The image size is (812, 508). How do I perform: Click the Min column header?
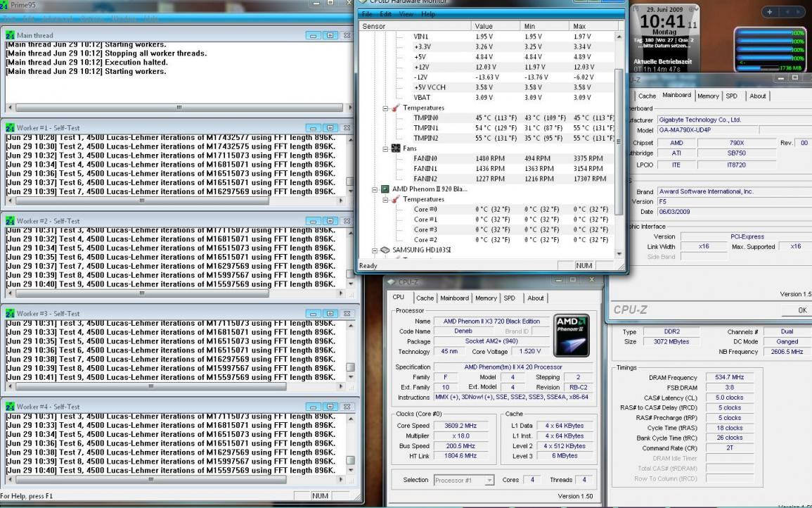pyautogui.click(x=544, y=26)
